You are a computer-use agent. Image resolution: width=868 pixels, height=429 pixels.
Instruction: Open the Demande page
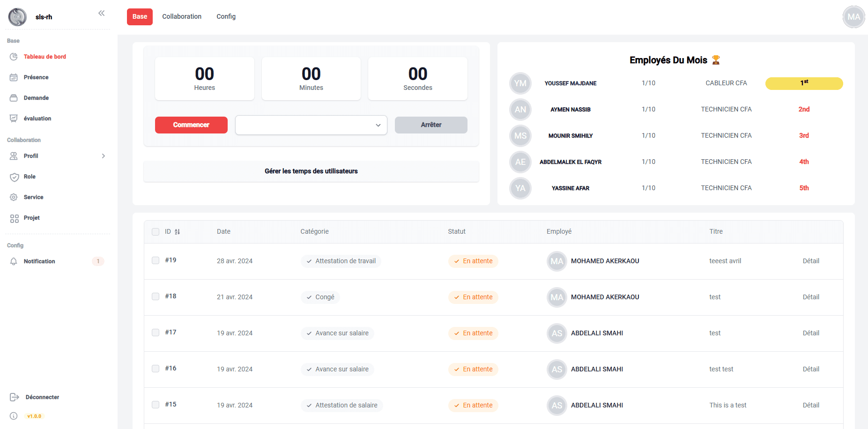pyautogui.click(x=36, y=98)
